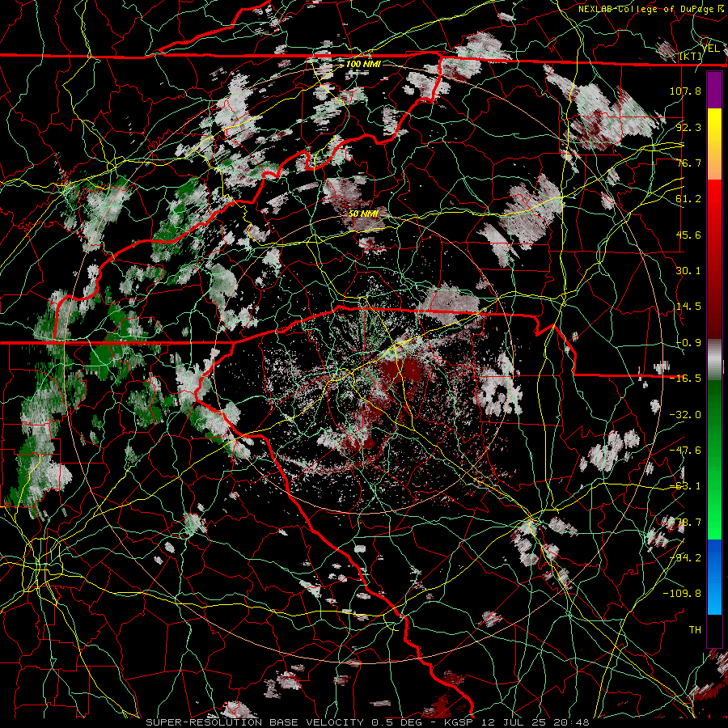Screen dimensions: 728x728
Task: Pick the black TH segment of color bar
Action: pos(714,630)
